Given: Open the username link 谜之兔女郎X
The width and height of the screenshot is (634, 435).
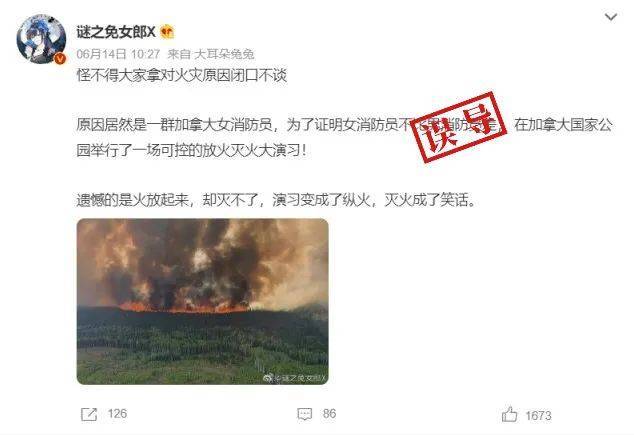Looking at the screenshot, I should pyautogui.click(x=116, y=32).
